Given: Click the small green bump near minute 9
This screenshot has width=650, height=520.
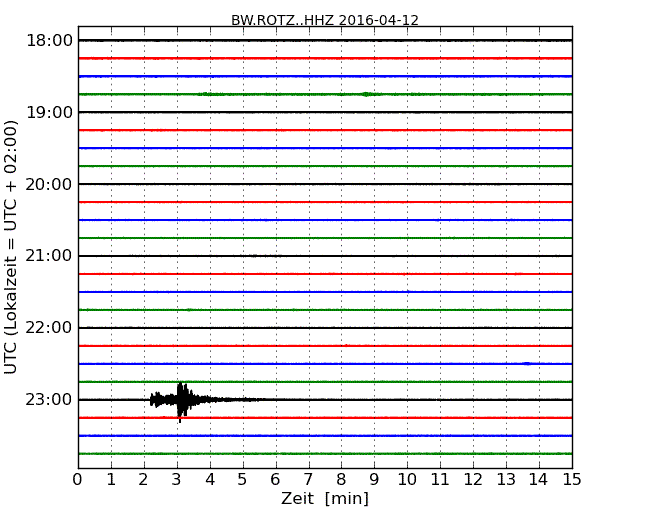Looking at the screenshot, I should (366, 94).
